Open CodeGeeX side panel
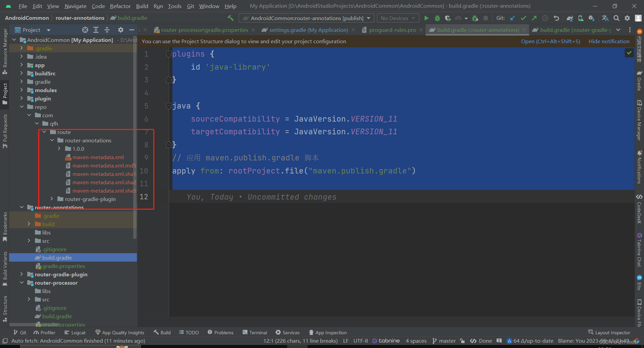The width and height of the screenshot is (644, 348). pos(639,209)
